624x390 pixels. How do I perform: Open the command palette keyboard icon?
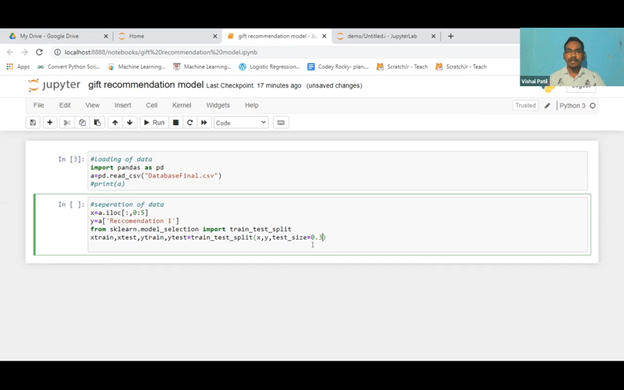pyautogui.click(x=281, y=123)
